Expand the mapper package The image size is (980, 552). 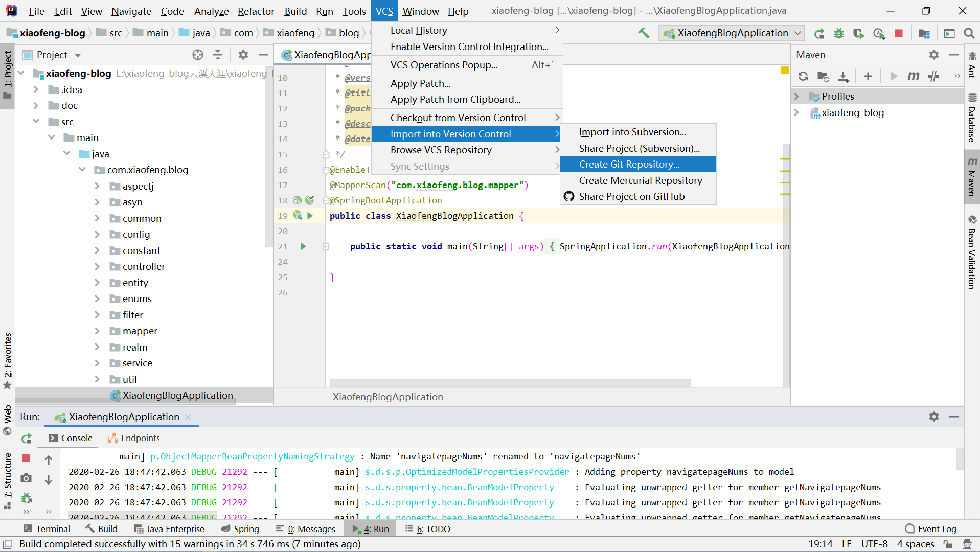coord(97,331)
